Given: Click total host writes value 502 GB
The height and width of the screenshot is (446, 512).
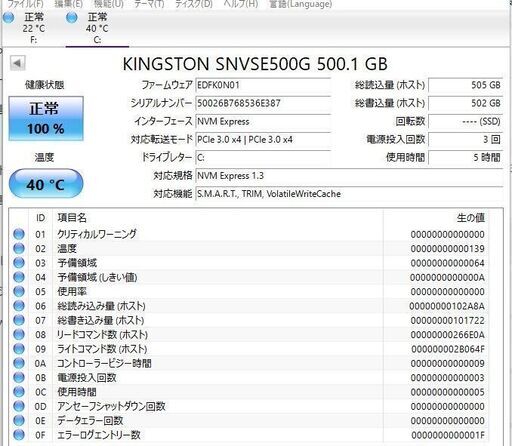Looking at the screenshot, I should click(x=465, y=103).
